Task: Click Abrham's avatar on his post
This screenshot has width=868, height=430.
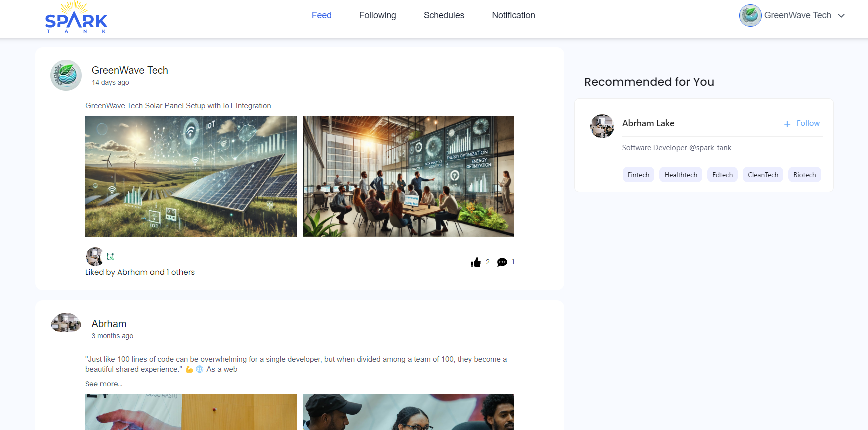Action: click(66, 323)
